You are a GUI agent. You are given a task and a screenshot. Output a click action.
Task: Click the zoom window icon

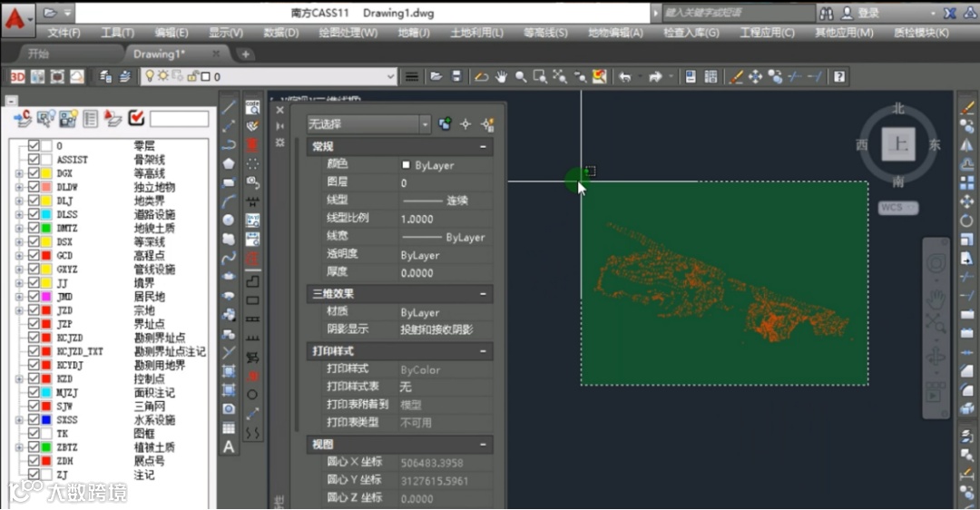click(x=540, y=76)
